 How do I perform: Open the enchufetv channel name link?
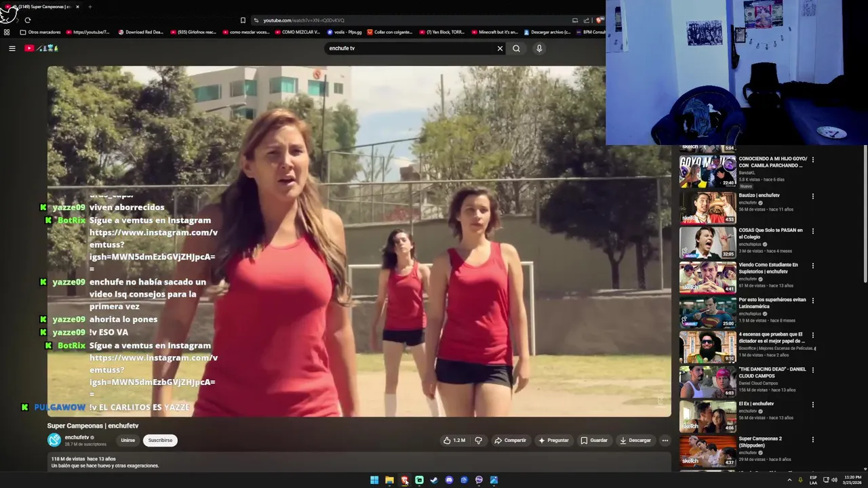point(77,437)
